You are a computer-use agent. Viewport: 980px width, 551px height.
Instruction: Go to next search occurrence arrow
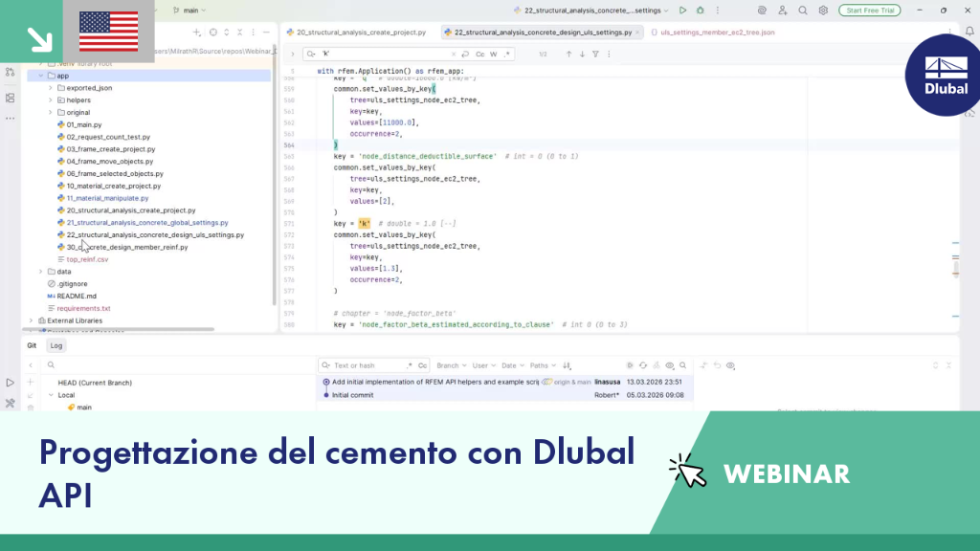coord(582,55)
